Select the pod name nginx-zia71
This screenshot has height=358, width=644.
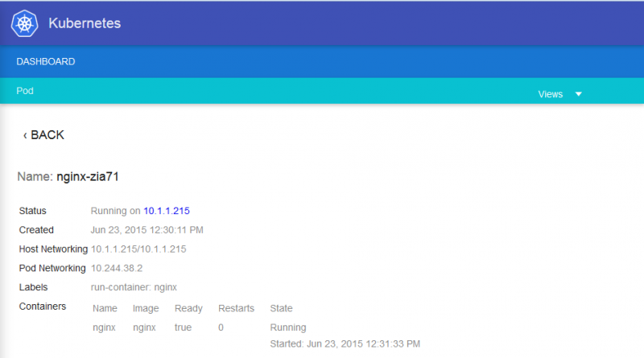point(88,176)
